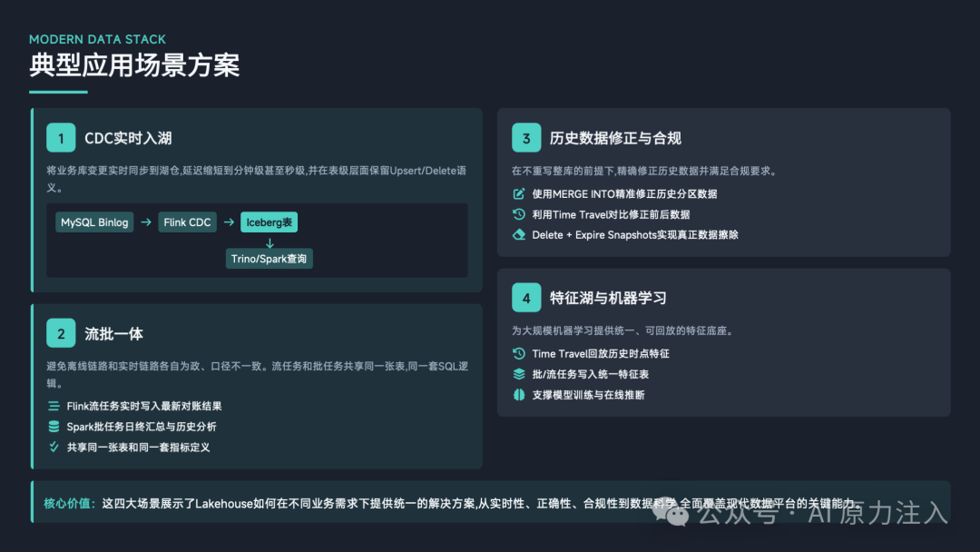Click the text 支撑模型训练与在线推断
Image resolution: width=980 pixels, height=552 pixels.
[588, 395]
